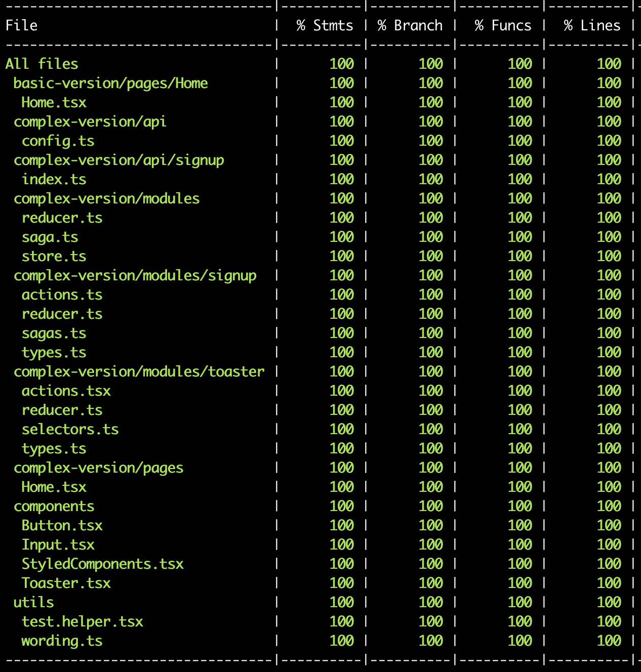This screenshot has height=672, width=641.
Task: Click the % Funcs value for components row
Action: [520, 506]
